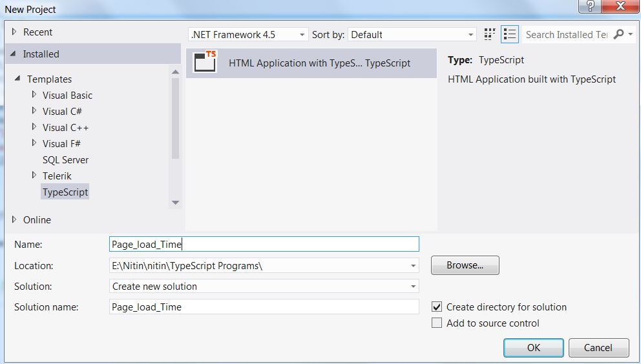Enable Add to source control checkbox
This screenshot has width=641, height=364.
437,323
